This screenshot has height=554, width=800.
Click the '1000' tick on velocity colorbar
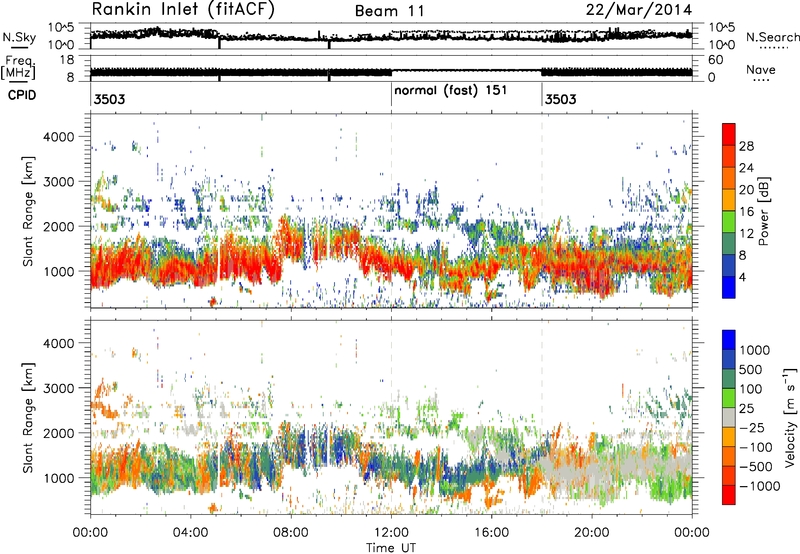point(754,350)
